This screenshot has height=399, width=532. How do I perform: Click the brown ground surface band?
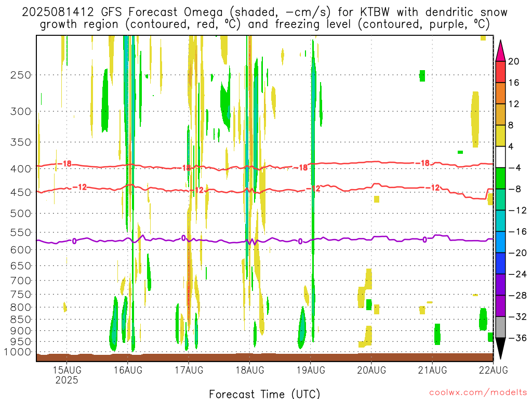coord(264,357)
